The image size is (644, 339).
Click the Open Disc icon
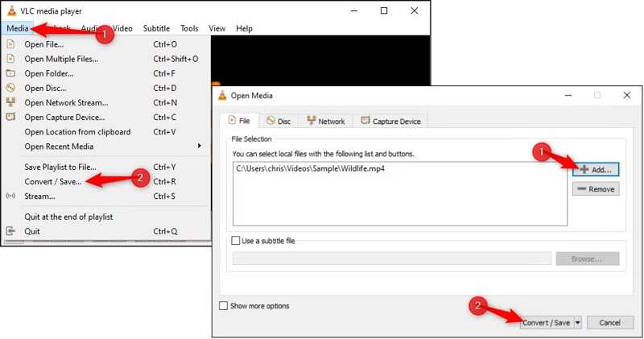(10, 88)
